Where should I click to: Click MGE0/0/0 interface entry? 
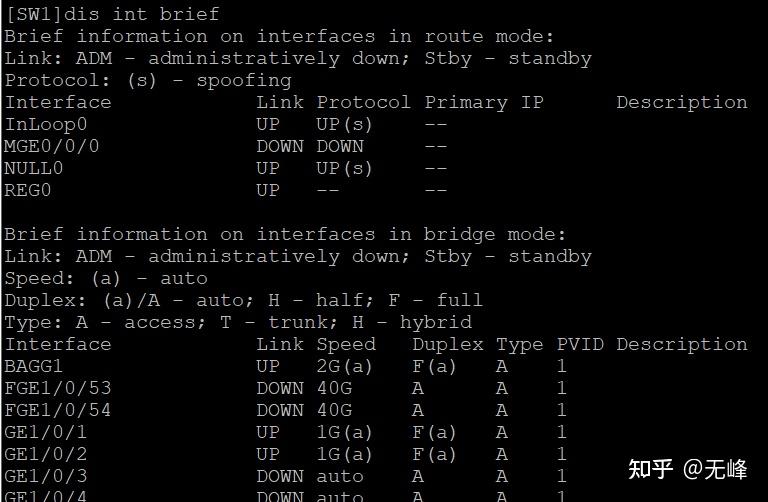point(51,146)
